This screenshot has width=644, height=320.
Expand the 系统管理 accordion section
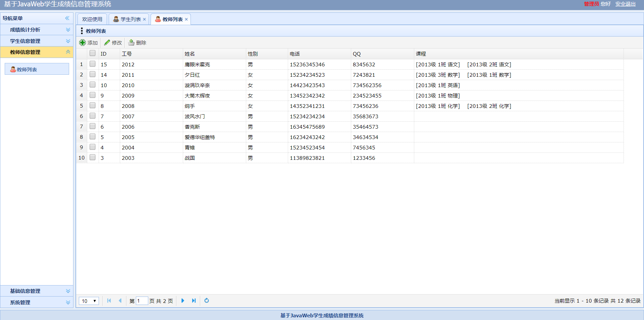click(37, 302)
